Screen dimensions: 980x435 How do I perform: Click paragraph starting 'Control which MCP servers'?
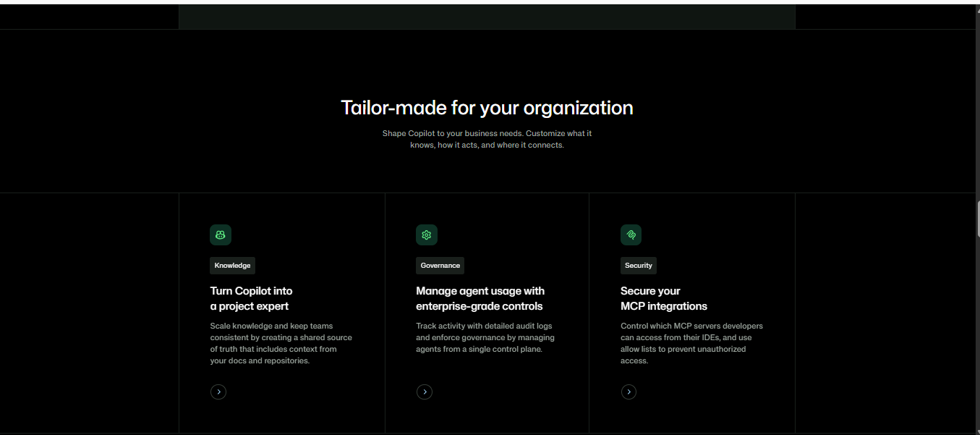tap(691, 343)
